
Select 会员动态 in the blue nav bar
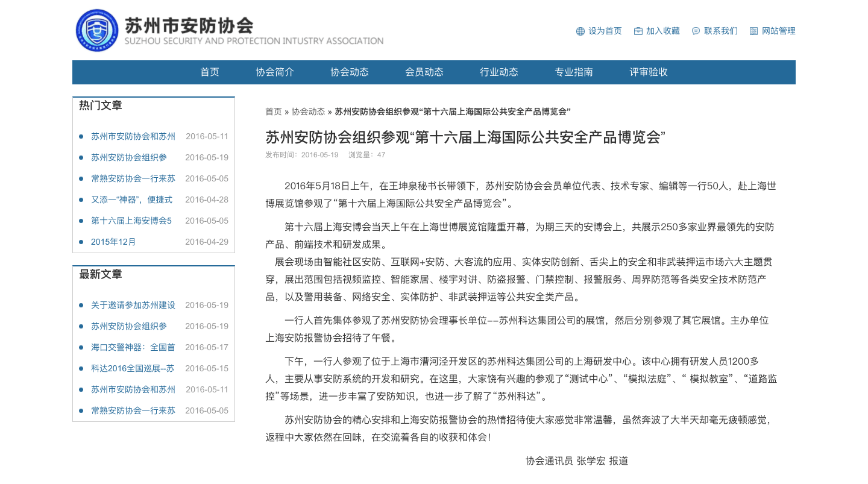point(424,72)
